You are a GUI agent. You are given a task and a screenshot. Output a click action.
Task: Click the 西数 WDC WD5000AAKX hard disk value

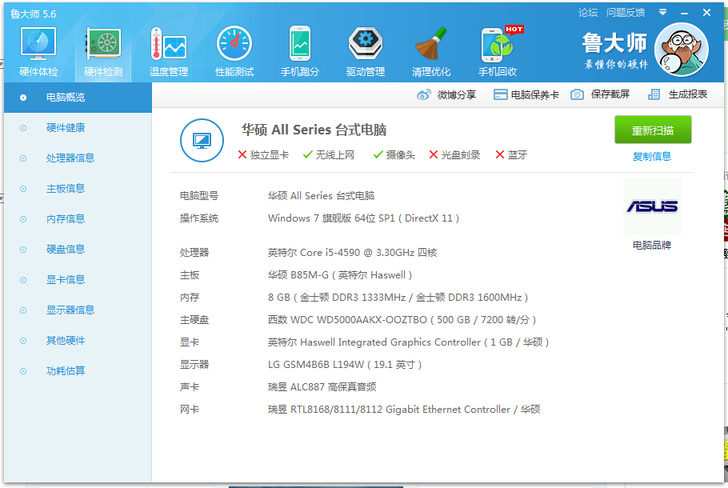[402, 320]
